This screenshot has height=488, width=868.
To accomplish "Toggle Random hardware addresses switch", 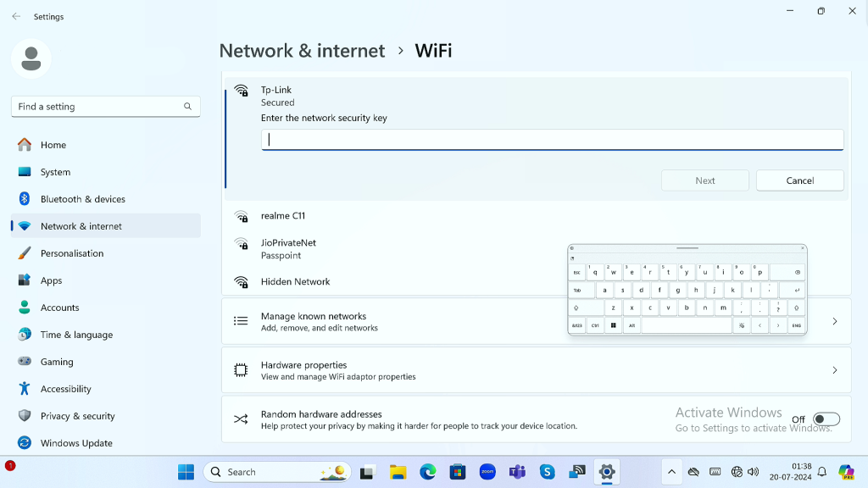I will point(826,419).
